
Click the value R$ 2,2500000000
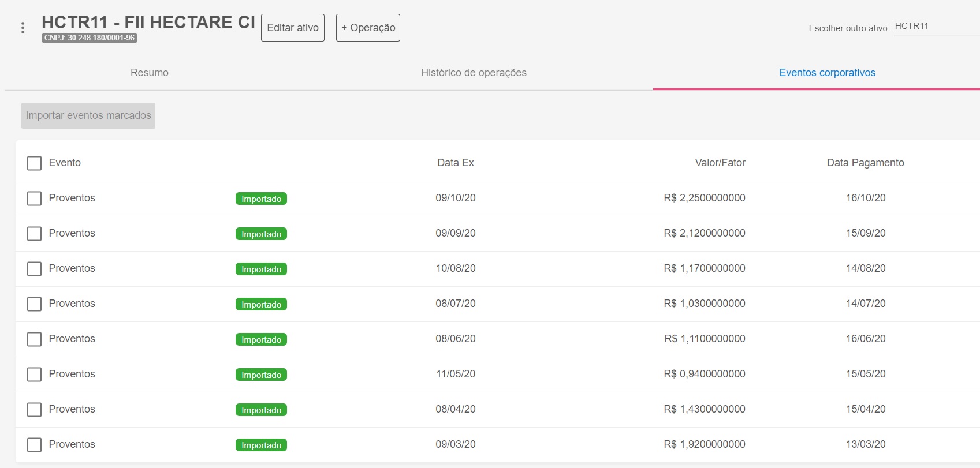(x=705, y=198)
